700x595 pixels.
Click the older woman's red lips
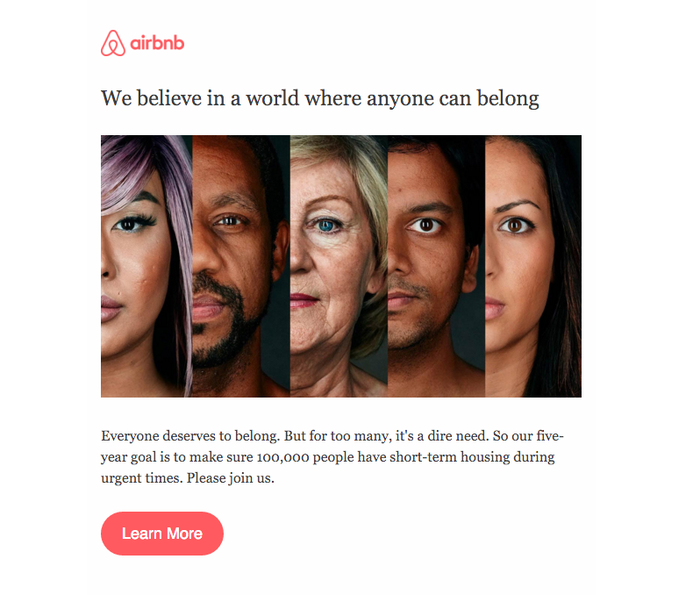click(304, 300)
